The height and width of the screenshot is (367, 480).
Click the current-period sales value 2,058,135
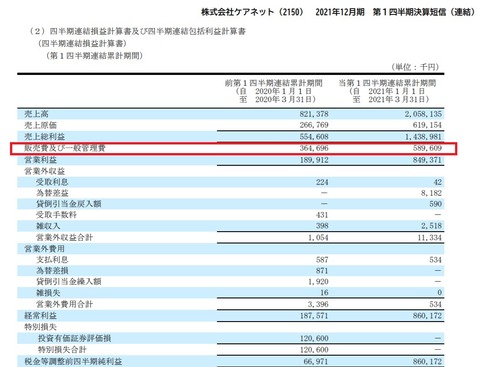point(423,114)
